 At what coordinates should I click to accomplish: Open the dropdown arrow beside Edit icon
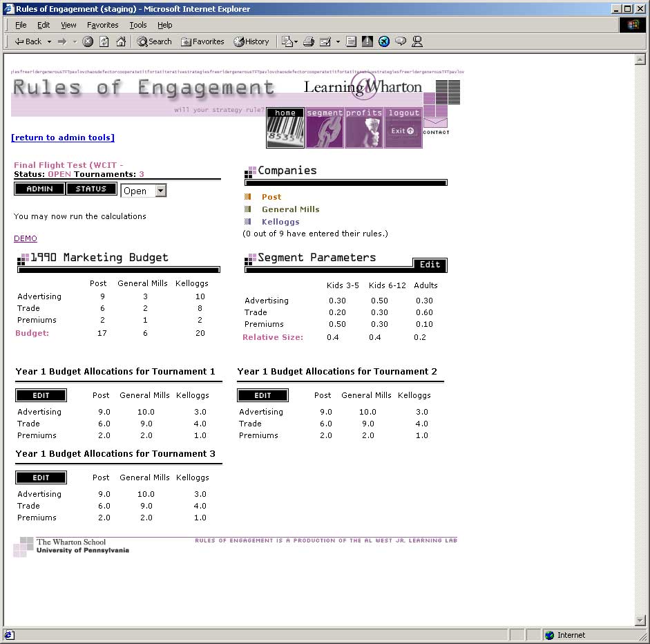coord(338,41)
